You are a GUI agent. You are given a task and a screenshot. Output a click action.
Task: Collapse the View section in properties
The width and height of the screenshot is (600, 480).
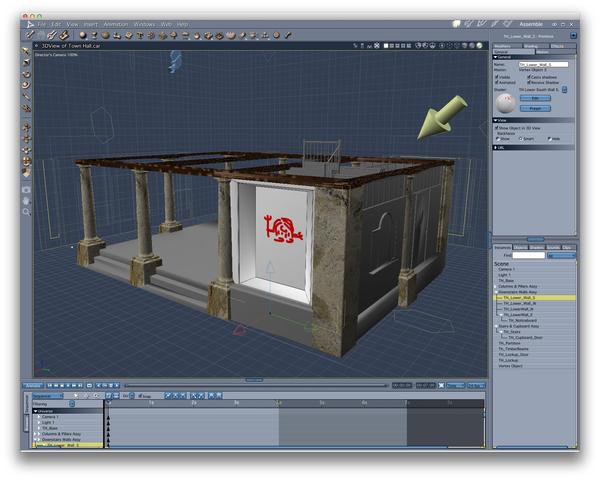click(496, 120)
